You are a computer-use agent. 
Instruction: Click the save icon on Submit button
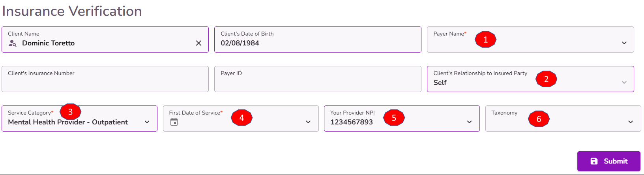point(594,161)
